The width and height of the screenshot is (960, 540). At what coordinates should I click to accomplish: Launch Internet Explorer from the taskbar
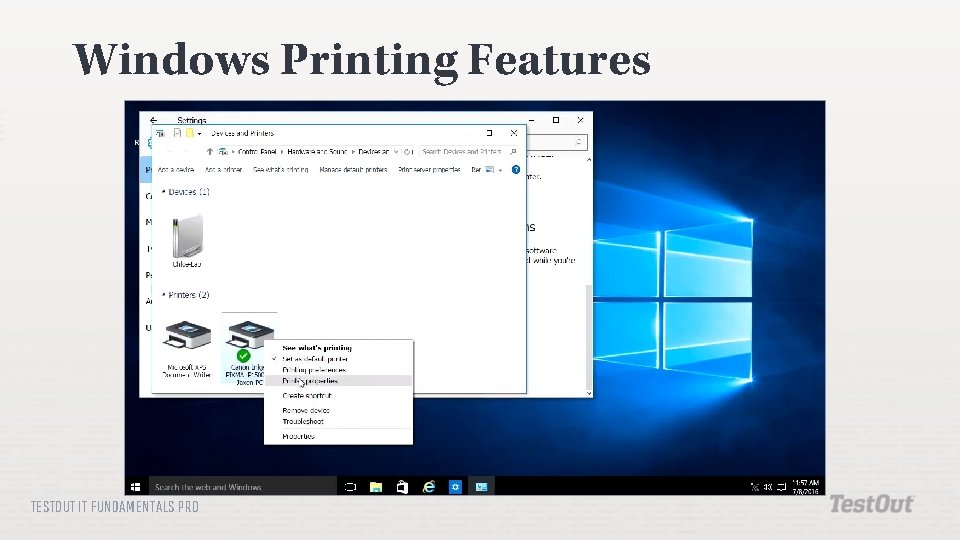[429, 487]
